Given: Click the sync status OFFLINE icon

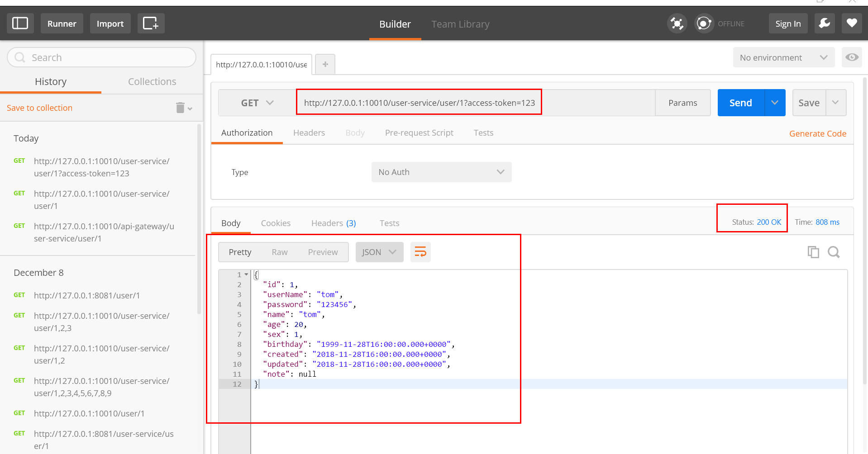Looking at the screenshot, I should coord(704,24).
